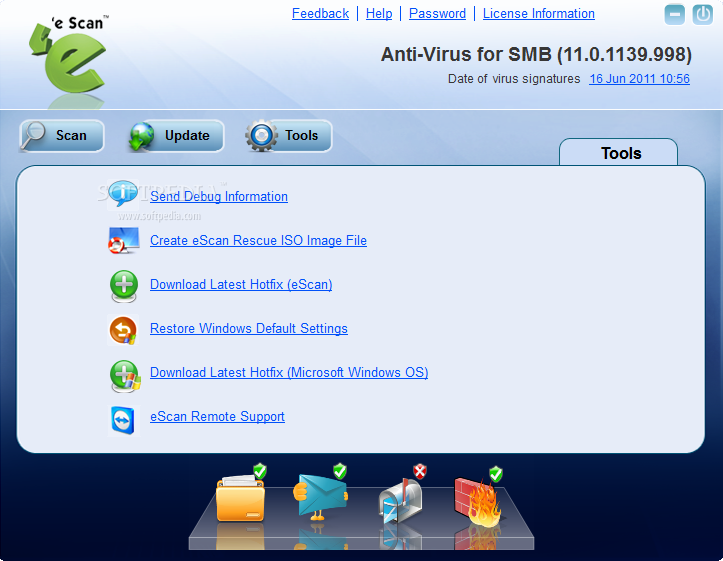Click the gear icon on Tools button
This screenshot has height=561, width=723.
261,136
